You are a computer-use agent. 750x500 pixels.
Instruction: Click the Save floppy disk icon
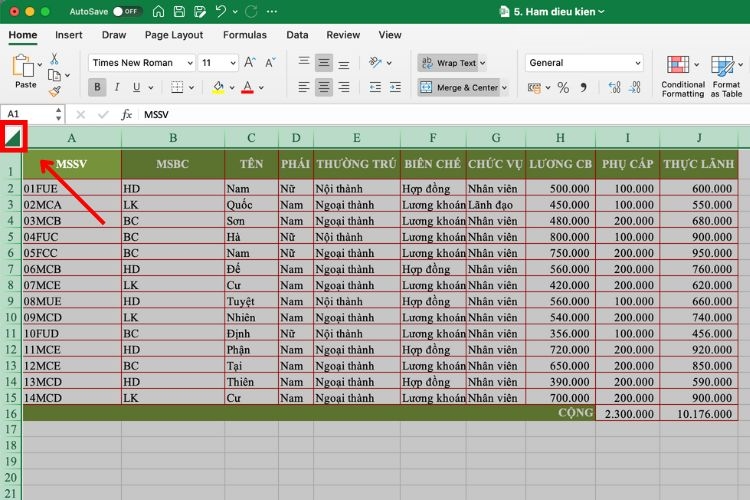pos(179,11)
